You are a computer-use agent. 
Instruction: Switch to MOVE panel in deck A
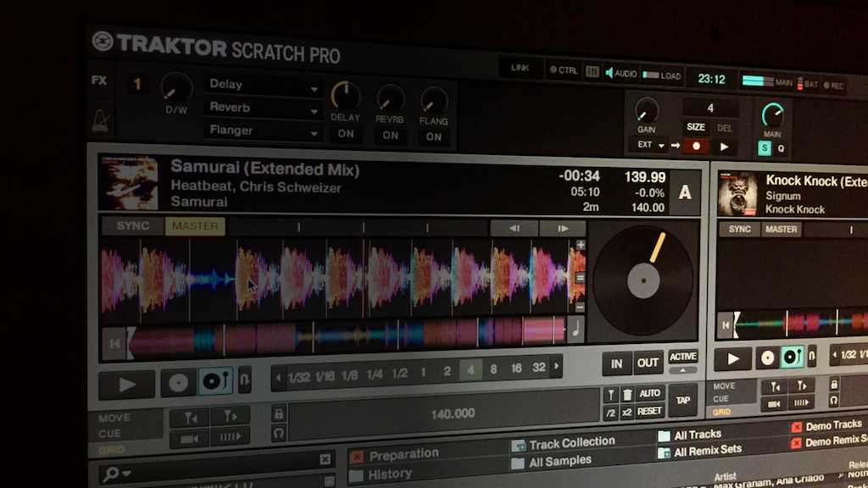pos(114,418)
